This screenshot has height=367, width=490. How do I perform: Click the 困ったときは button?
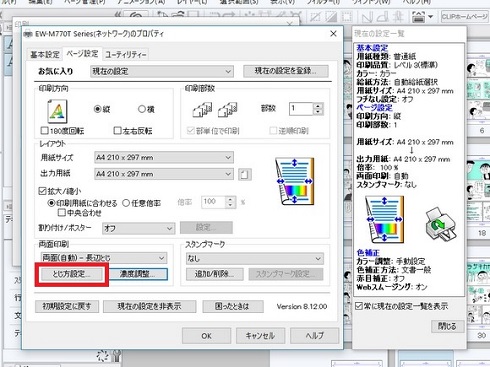pos(233,306)
